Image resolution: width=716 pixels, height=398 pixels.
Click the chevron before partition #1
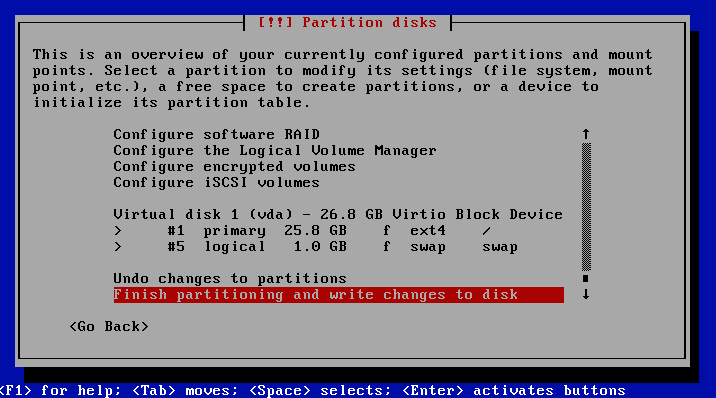point(118,230)
